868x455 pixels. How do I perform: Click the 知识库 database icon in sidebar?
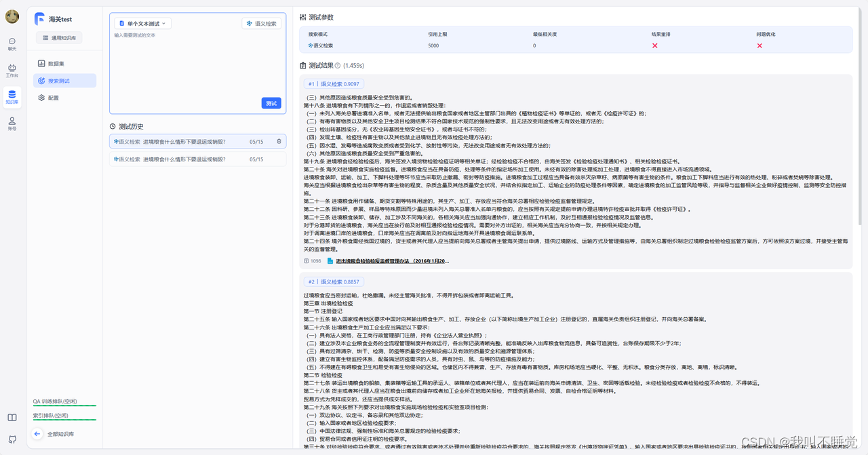coord(12,96)
